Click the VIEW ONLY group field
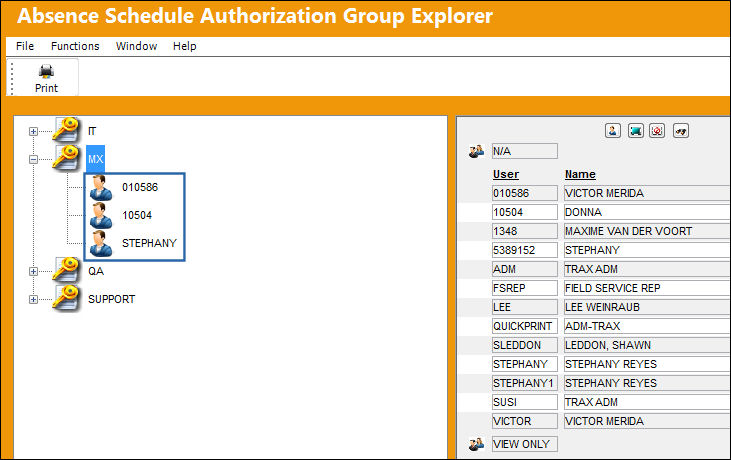Screen dimensions: 731x460 524,444
